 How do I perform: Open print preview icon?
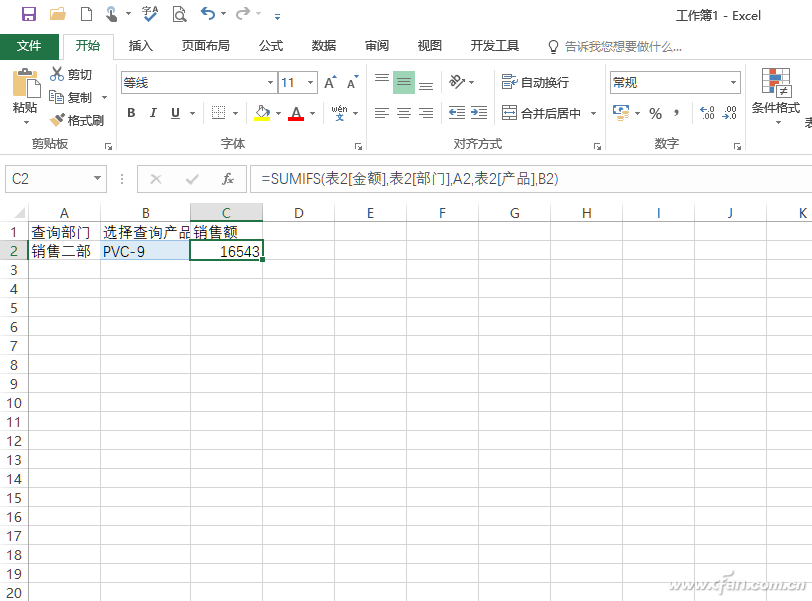[x=179, y=14]
